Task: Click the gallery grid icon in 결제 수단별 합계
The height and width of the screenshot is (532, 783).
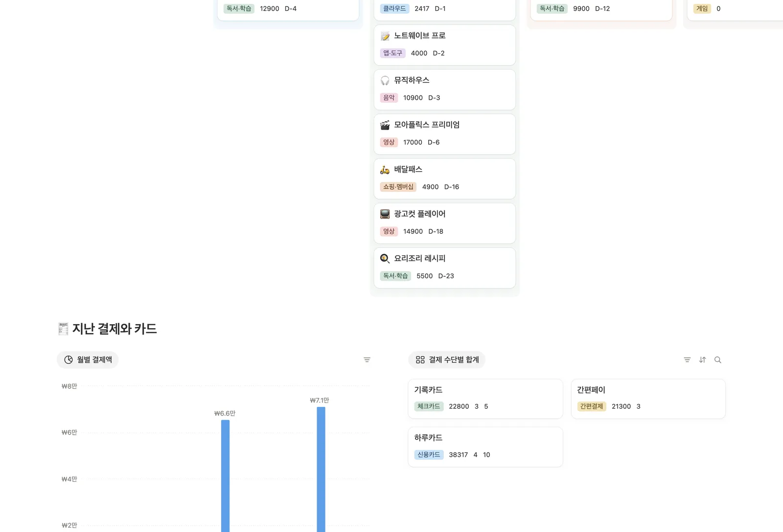Action: click(420, 360)
